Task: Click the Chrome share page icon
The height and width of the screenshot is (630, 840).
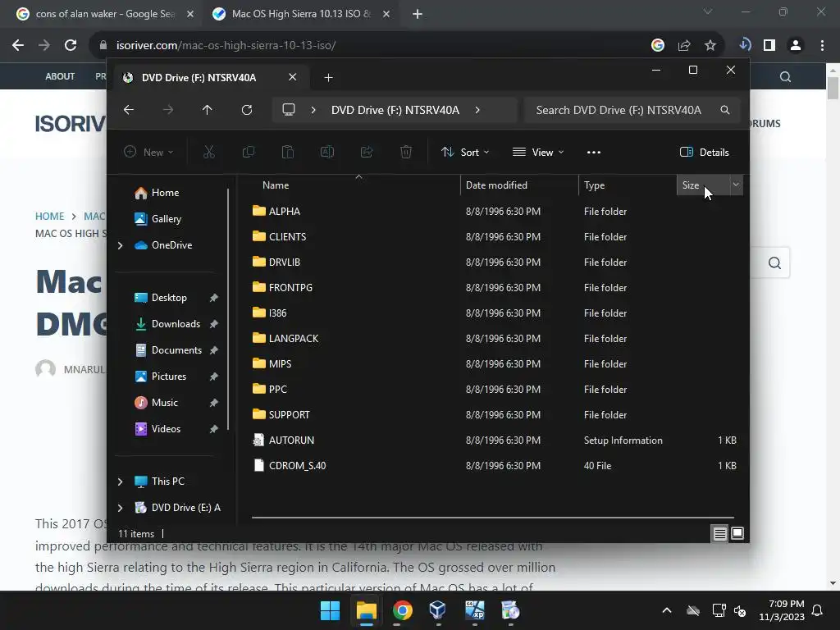Action: click(x=684, y=45)
